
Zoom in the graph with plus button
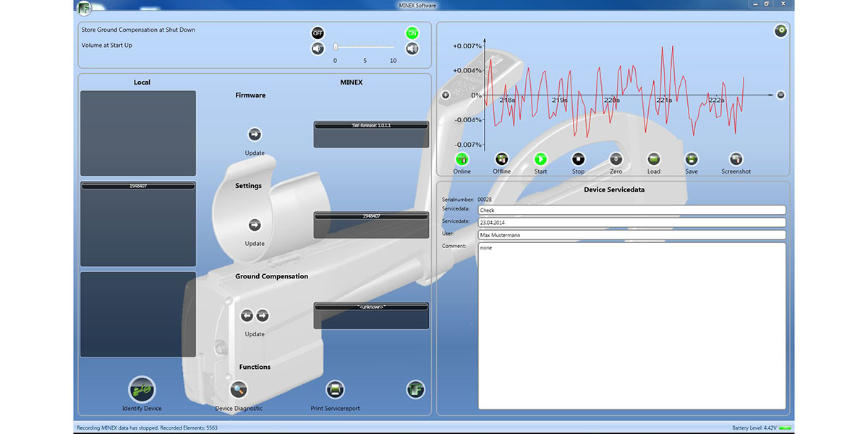tap(446, 95)
